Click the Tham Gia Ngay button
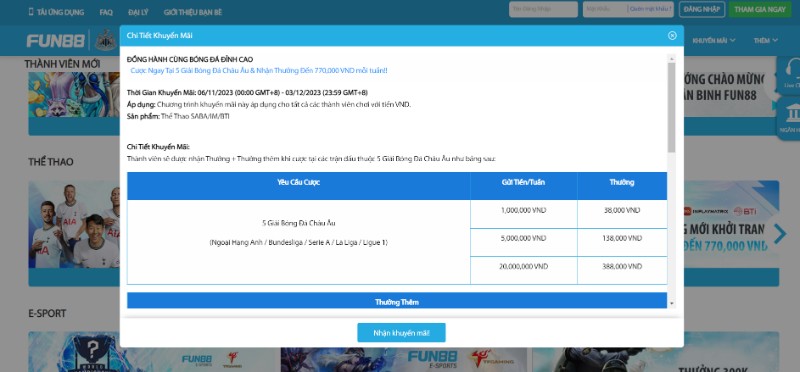Viewport: 800px width, 372px height. 760,9
